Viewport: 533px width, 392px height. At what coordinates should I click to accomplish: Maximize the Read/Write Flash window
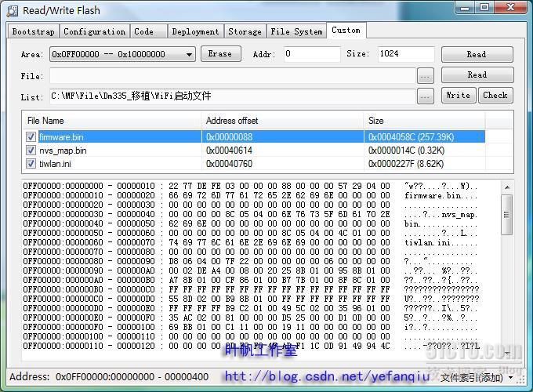(x=484, y=8)
